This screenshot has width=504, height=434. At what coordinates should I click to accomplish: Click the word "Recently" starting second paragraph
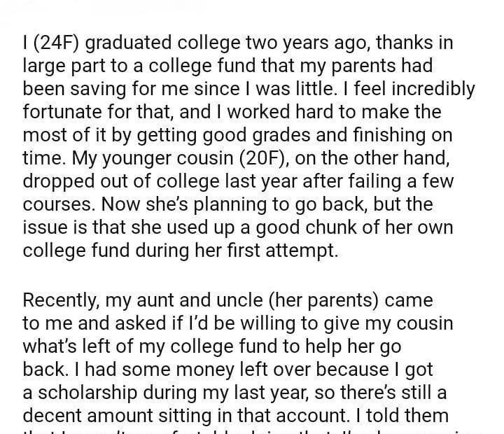click(x=63, y=300)
